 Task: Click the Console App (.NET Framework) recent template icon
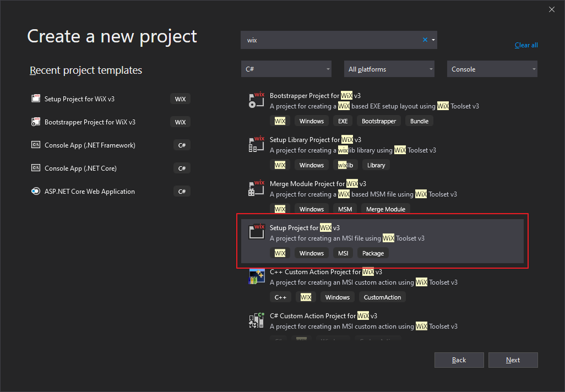click(36, 145)
